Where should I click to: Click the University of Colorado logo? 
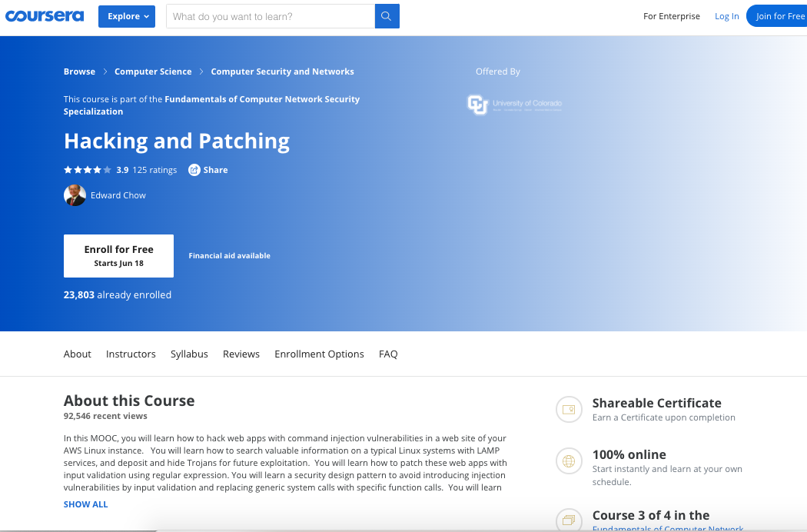514,105
